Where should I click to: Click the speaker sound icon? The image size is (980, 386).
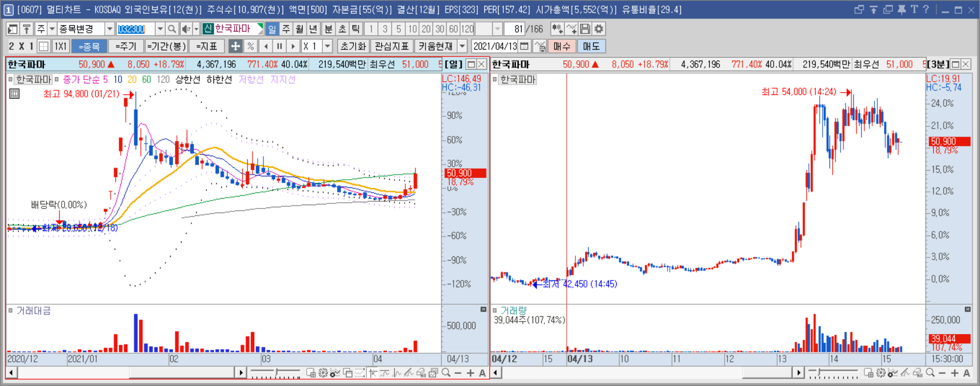coord(186,29)
